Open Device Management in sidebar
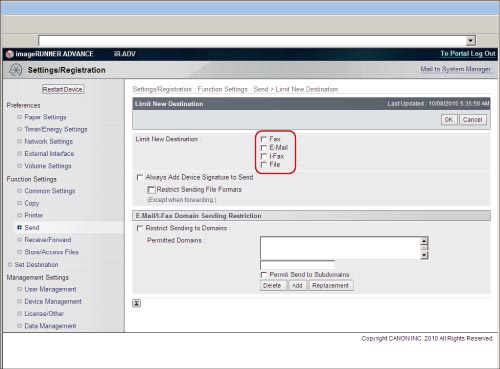This screenshot has width=500, height=369. pos(53,301)
